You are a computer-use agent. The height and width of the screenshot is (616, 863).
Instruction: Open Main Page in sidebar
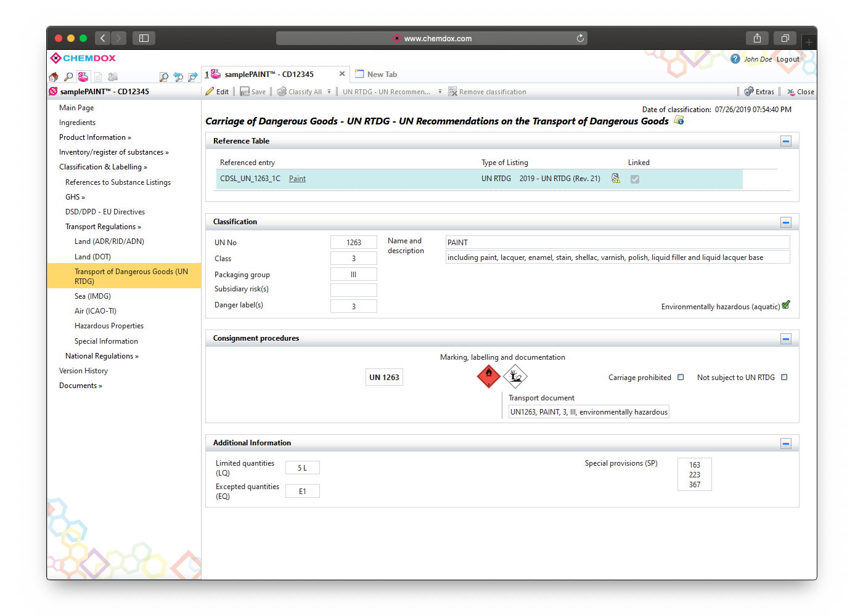click(76, 108)
